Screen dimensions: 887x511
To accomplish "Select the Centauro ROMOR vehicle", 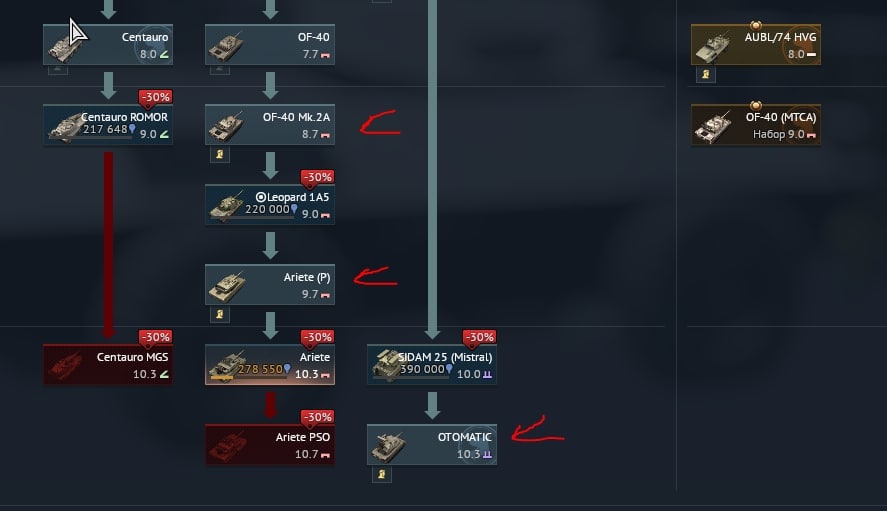I will 108,124.
